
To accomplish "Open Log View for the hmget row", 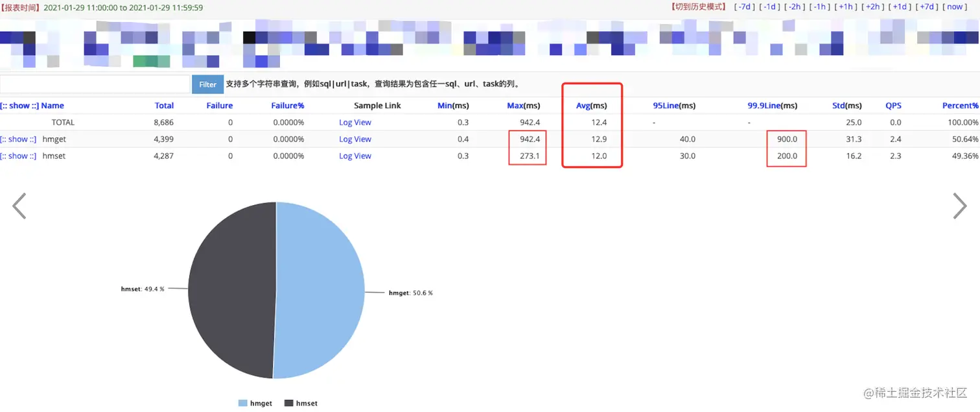I will click(x=355, y=139).
